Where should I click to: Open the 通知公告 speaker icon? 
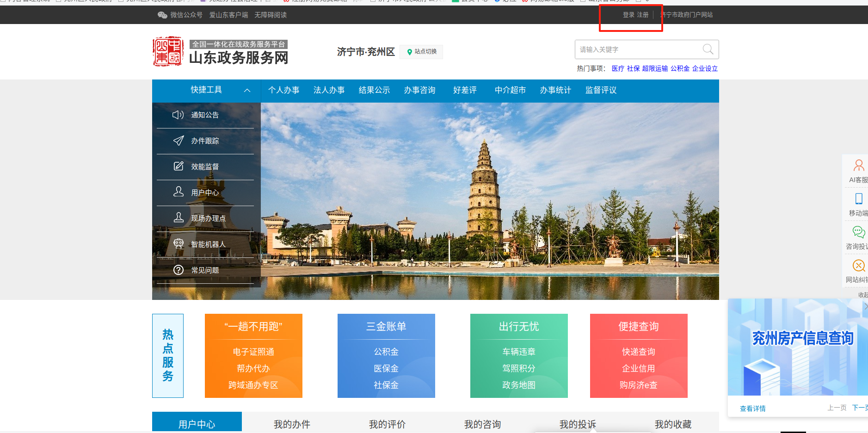(x=178, y=115)
